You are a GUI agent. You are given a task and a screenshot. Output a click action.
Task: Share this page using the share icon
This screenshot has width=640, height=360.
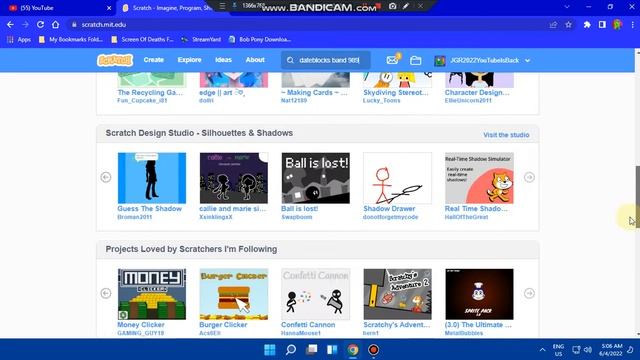553,25
